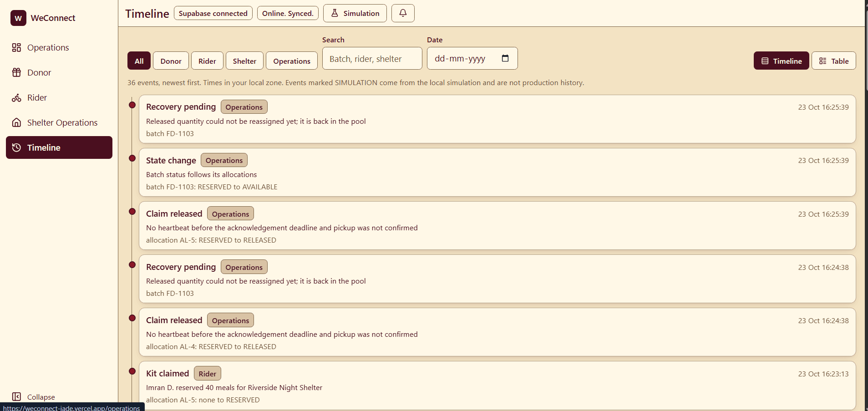Open notifications bell
This screenshot has height=411, width=868.
point(403,13)
